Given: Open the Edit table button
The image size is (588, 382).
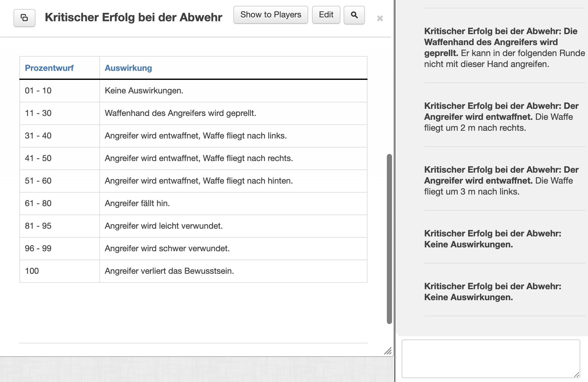Looking at the screenshot, I should tap(326, 15).
